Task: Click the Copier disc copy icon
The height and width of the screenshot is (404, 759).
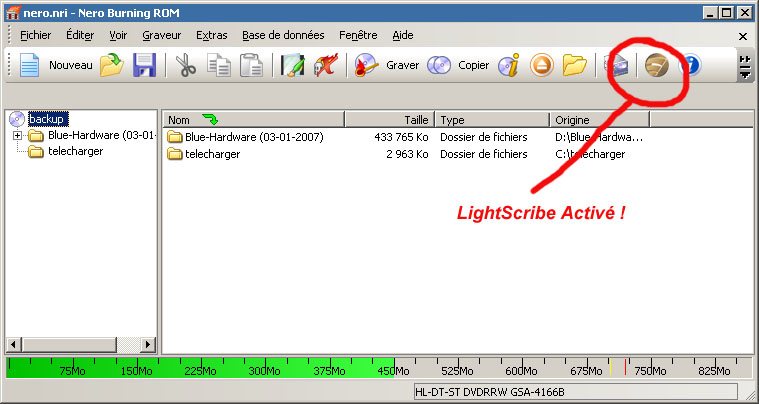Action: click(439, 65)
